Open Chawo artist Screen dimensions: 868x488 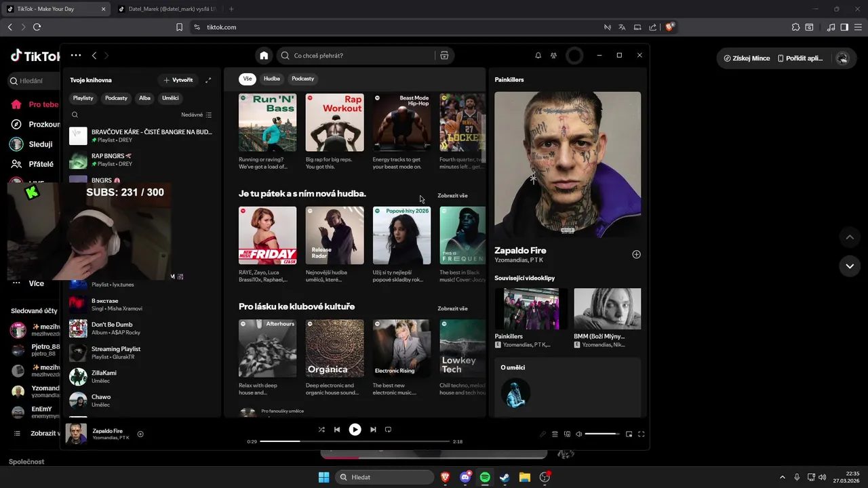(141, 401)
